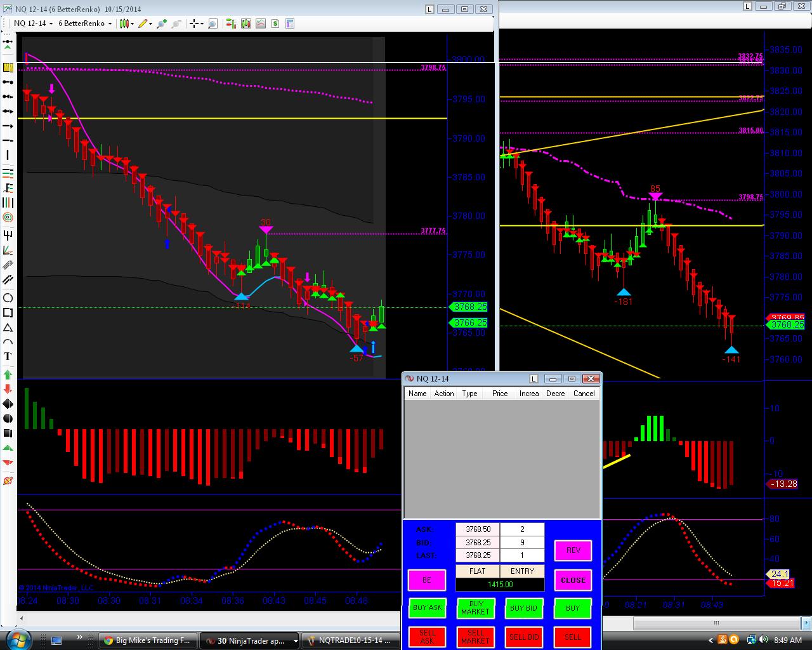The width and height of the screenshot is (812, 650).
Task: Toggle the L link button on order window
Action: (x=534, y=379)
